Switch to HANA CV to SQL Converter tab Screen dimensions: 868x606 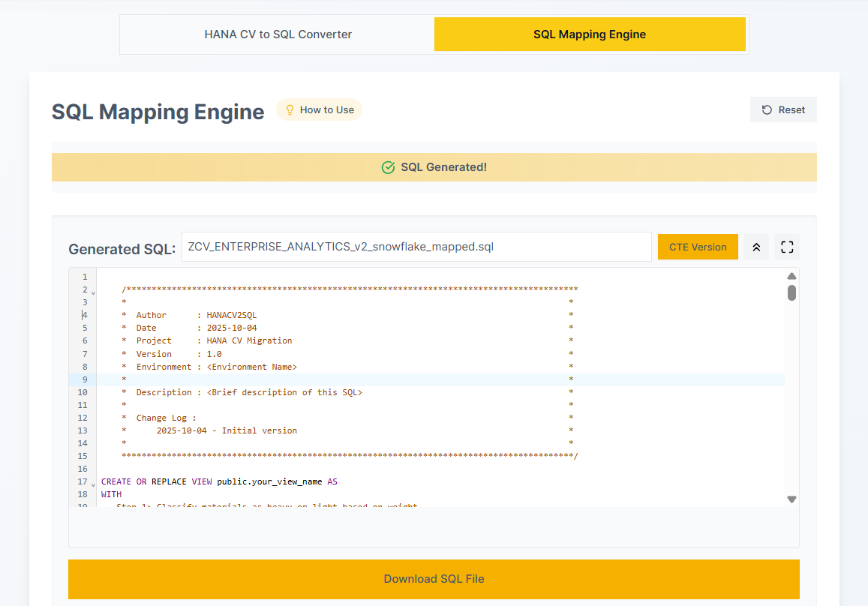pos(278,34)
